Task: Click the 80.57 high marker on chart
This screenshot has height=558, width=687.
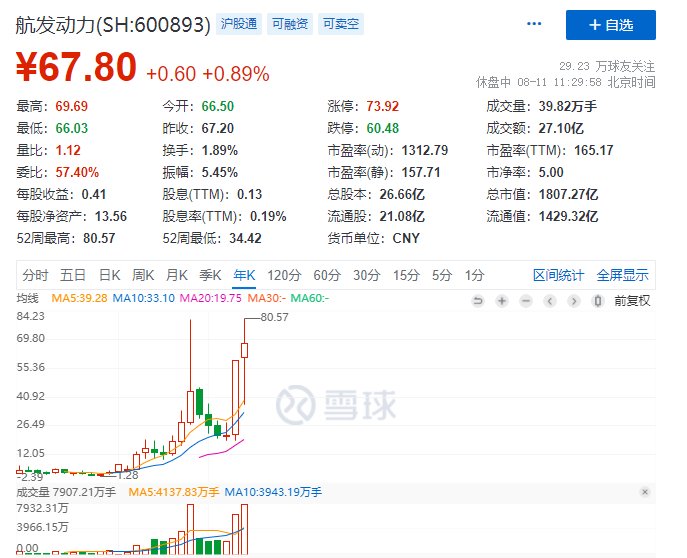Action: click(x=275, y=317)
